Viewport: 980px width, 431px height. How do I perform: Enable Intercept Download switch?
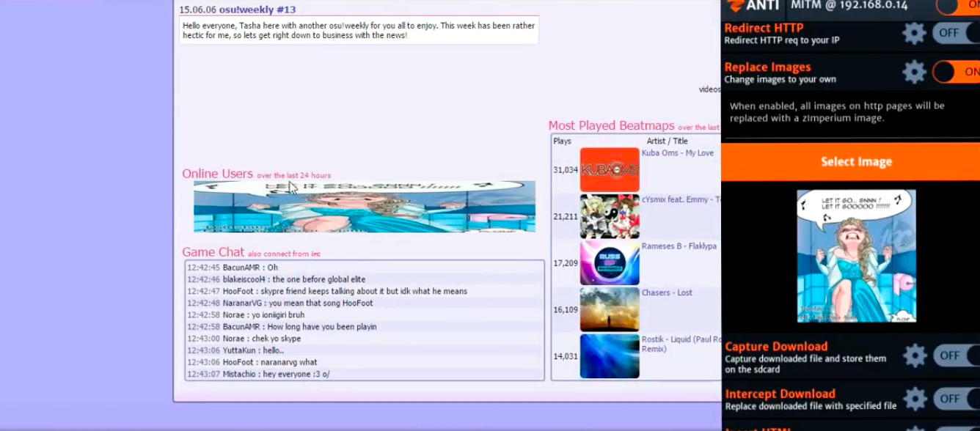click(x=956, y=399)
